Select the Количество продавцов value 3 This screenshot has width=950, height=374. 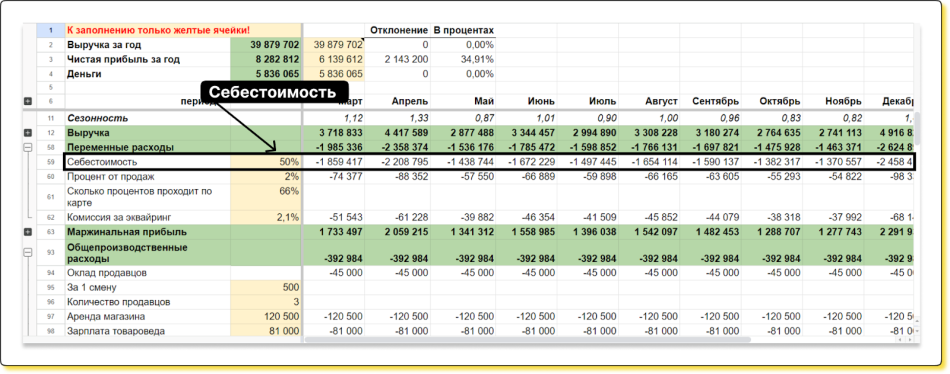pyautogui.click(x=265, y=302)
